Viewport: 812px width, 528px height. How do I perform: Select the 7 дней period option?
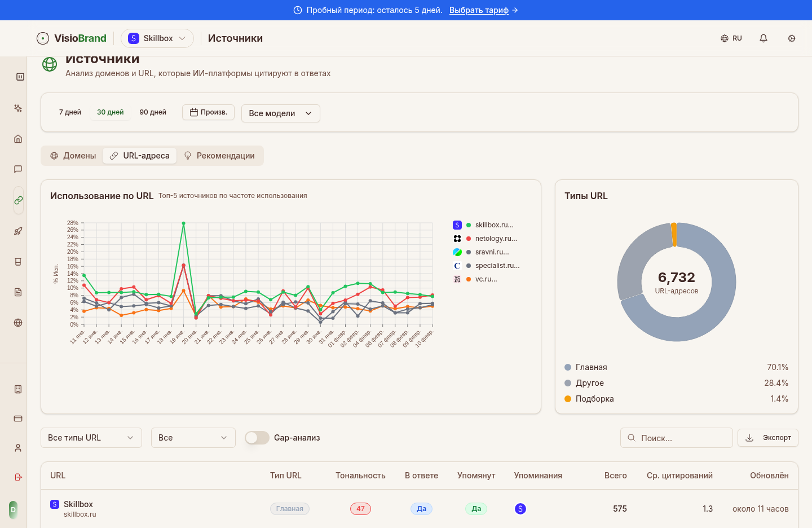tap(69, 112)
